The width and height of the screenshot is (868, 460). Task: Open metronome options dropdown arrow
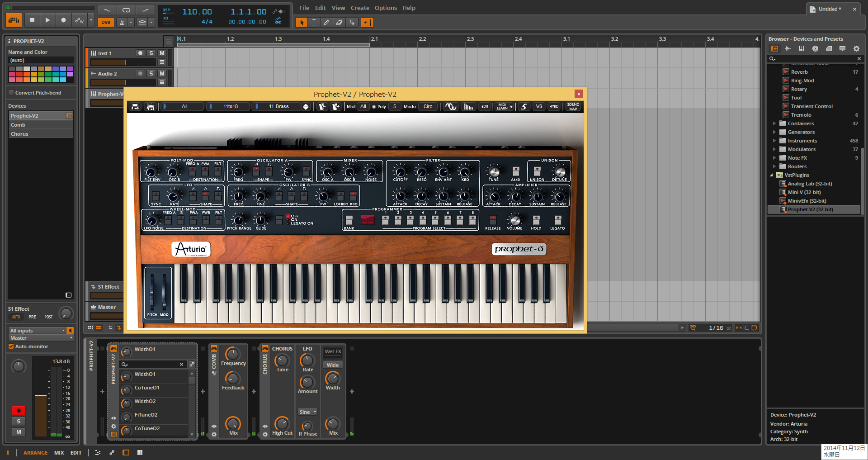131,22
